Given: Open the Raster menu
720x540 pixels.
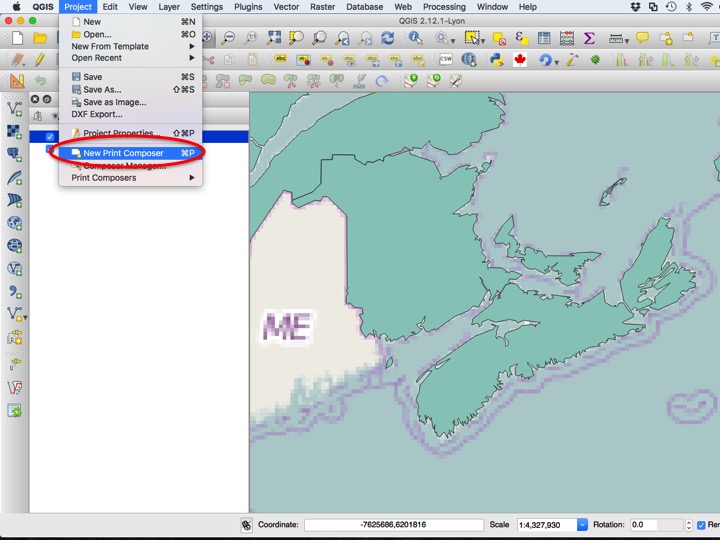Looking at the screenshot, I should point(322,7).
